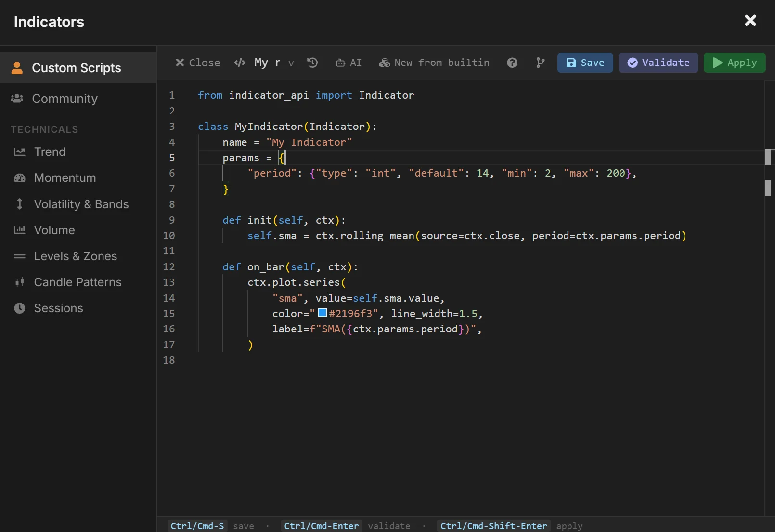
Task: Open the #2196f3 color swatch picker
Action: [323, 313]
